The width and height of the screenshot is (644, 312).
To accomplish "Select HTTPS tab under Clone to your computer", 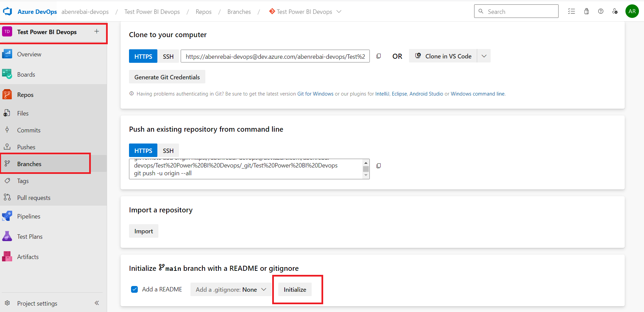I will click(143, 56).
